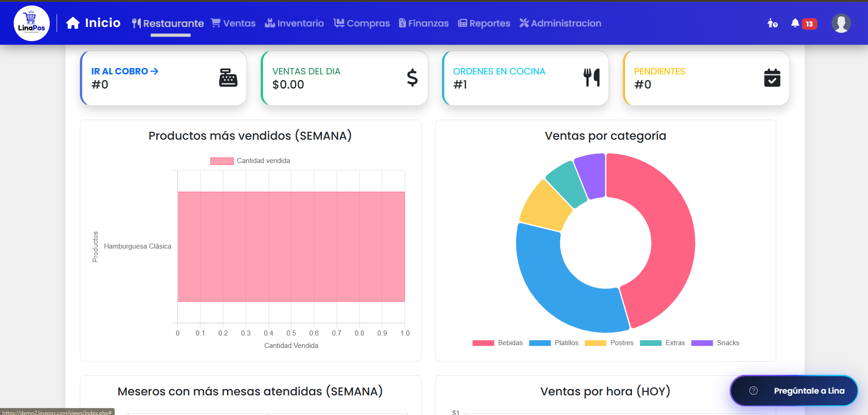Toggle the Bebidas legend swatch
The height and width of the screenshot is (415, 868).
tap(483, 343)
